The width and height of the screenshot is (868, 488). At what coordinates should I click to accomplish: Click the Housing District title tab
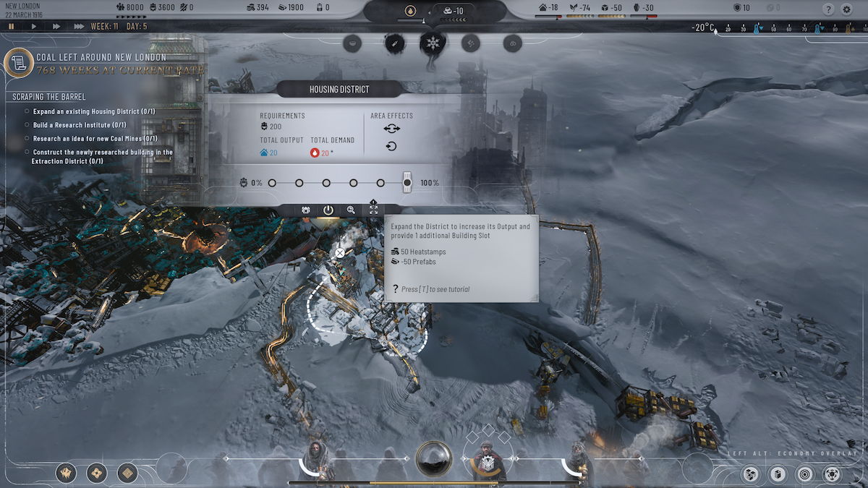tap(338, 89)
